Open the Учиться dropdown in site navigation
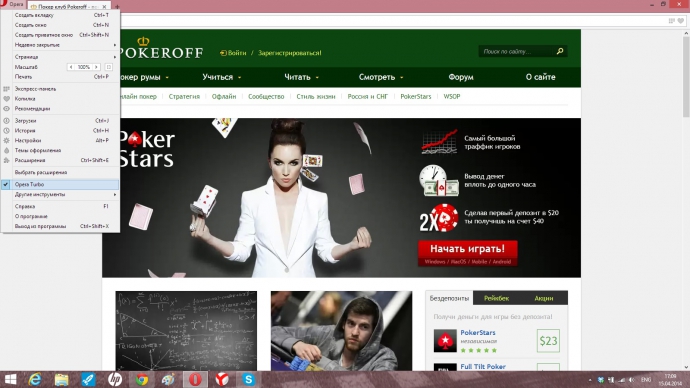The image size is (690, 388). 222,77
